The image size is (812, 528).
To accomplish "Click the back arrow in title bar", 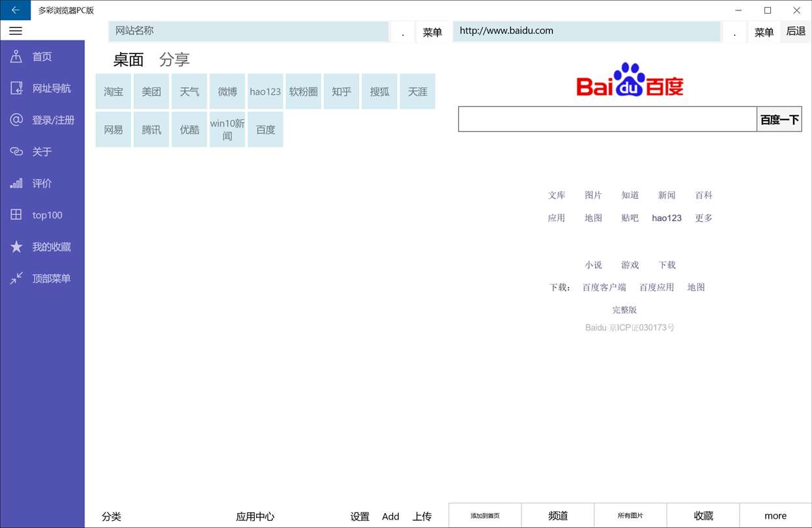I will [x=15, y=10].
